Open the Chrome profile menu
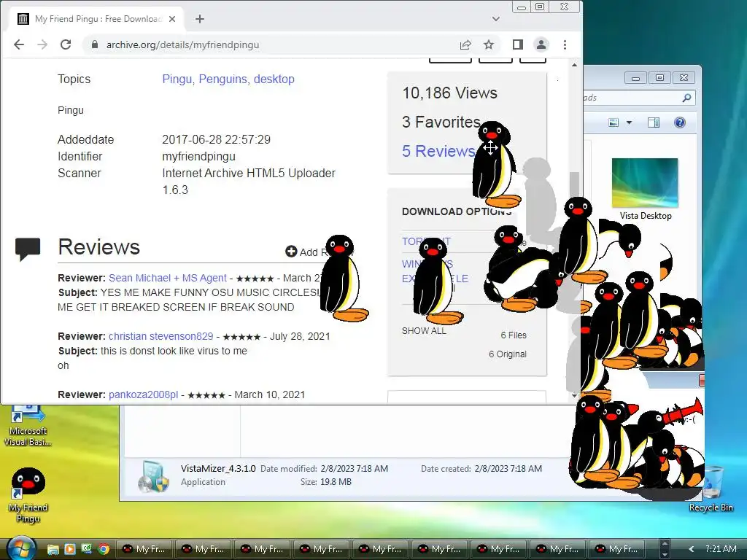Image resolution: width=747 pixels, height=560 pixels. [541, 44]
